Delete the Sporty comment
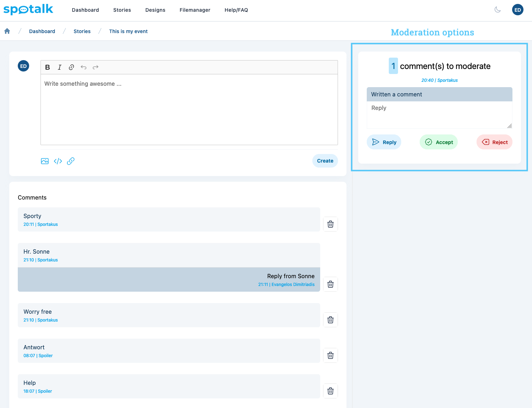This screenshot has width=532, height=408. click(330, 224)
